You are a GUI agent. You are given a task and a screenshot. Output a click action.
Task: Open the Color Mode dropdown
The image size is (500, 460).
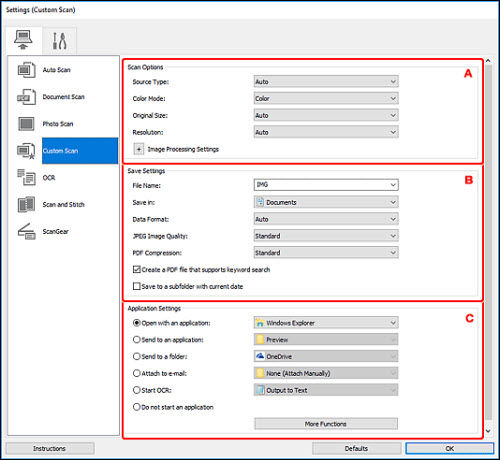(x=326, y=98)
